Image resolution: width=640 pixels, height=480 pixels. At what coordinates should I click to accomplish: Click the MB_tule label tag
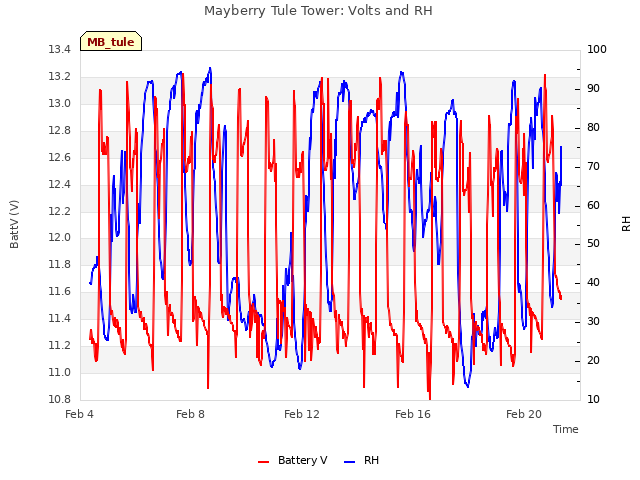click(x=111, y=41)
